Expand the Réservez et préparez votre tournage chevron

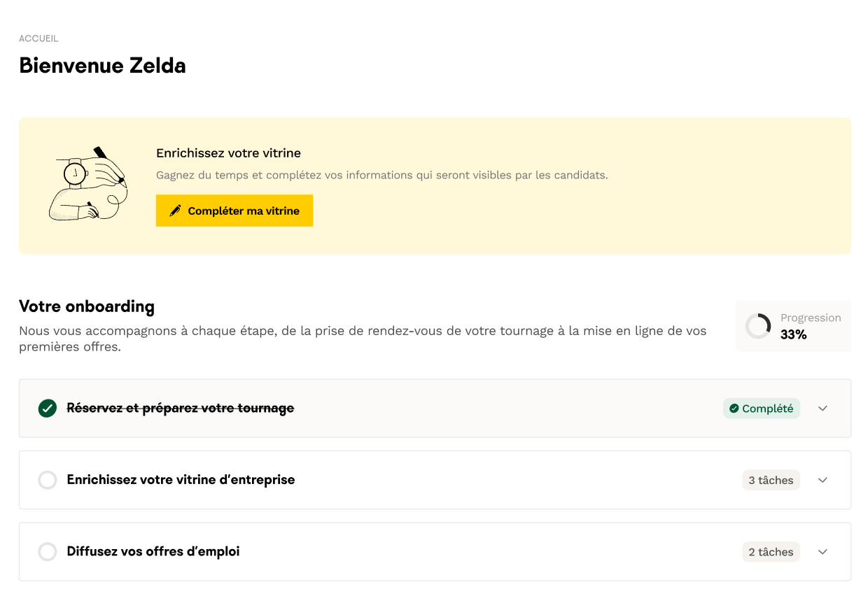click(x=822, y=409)
